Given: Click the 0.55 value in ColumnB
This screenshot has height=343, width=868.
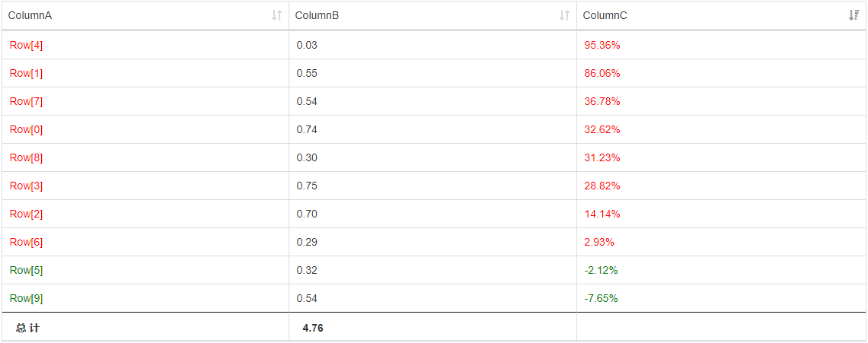Looking at the screenshot, I should [307, 74].
